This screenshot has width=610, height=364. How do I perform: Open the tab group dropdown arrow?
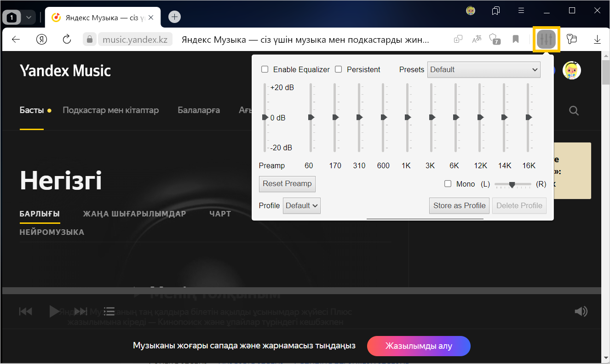click(x=29, y=17)
